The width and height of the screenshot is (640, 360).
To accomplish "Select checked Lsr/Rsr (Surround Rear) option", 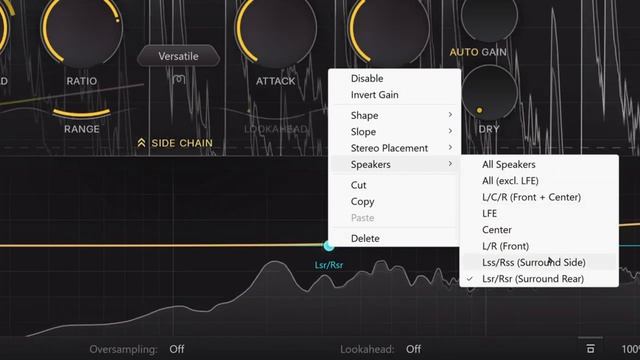I will point(539,279).
